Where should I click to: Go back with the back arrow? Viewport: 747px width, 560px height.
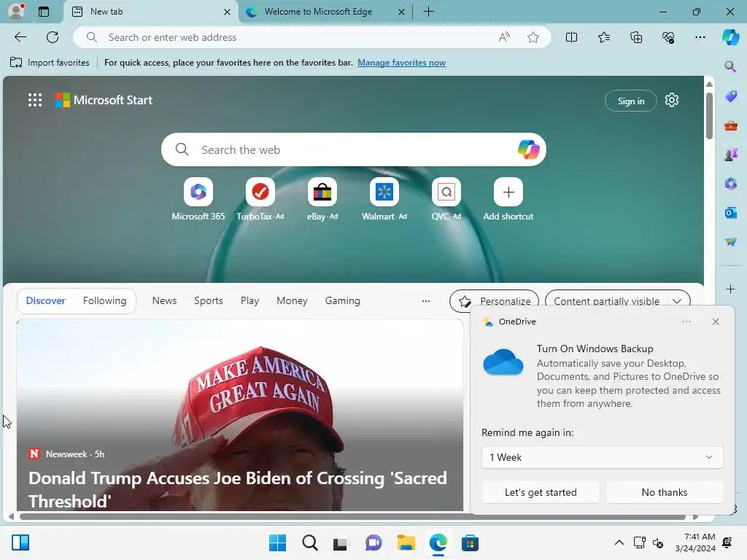coord(20,37)
